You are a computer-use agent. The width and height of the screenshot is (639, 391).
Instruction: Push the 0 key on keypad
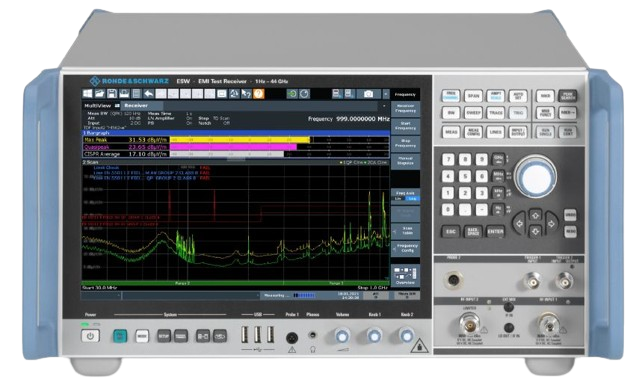pyautogui.click(x=448, y=210)
